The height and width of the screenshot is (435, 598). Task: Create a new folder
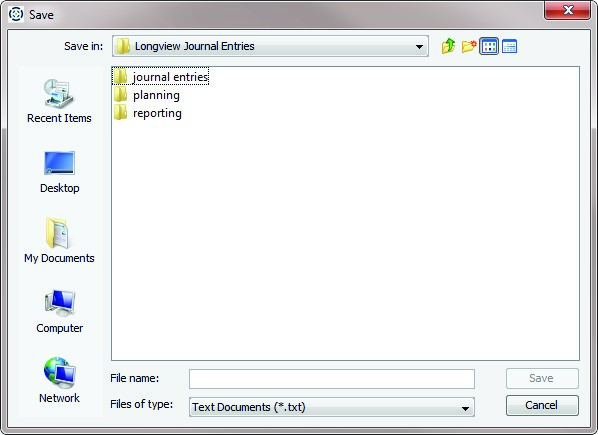(469, 46)
